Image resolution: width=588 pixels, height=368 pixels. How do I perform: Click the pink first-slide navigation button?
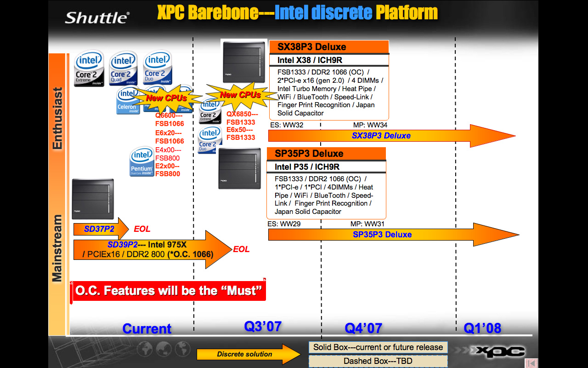(x=531, y=363)
